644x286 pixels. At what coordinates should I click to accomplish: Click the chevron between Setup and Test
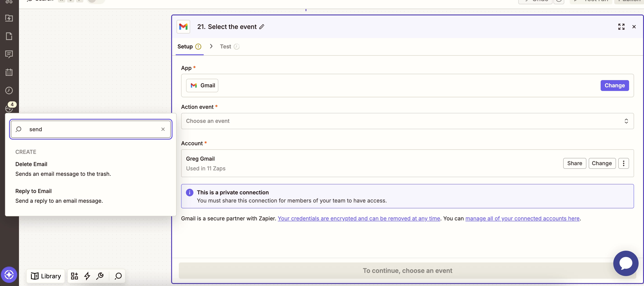tap(211, 46)
